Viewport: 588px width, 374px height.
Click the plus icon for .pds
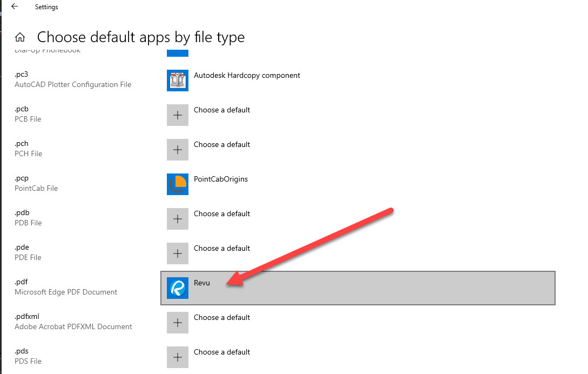(178, 357)
